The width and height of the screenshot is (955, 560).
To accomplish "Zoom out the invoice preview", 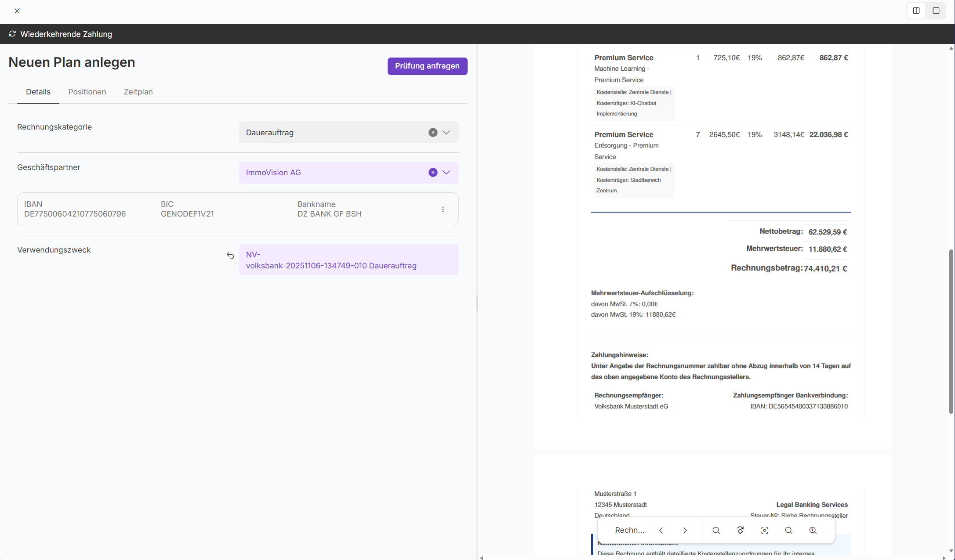I will click(789, 530).
